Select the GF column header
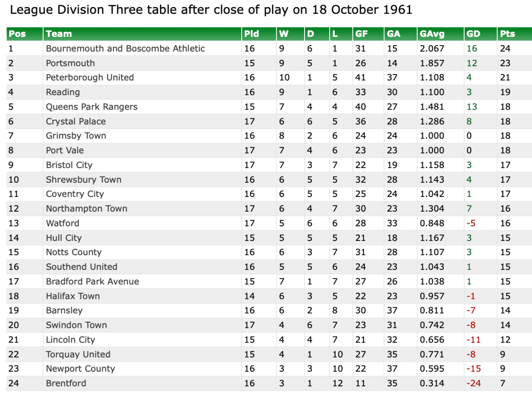This screenshot has width=532, height=393. point(361,34)
